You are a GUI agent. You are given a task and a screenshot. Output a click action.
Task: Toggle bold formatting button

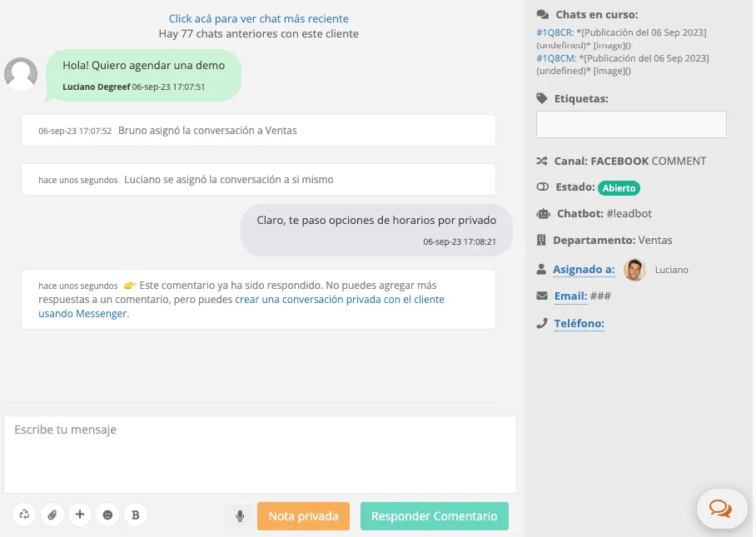point(136,515)
